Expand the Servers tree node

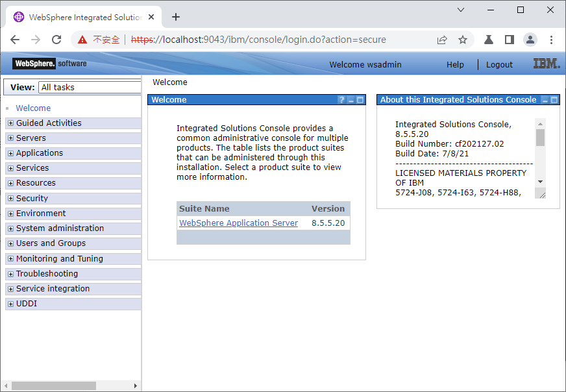pos(11,138)
